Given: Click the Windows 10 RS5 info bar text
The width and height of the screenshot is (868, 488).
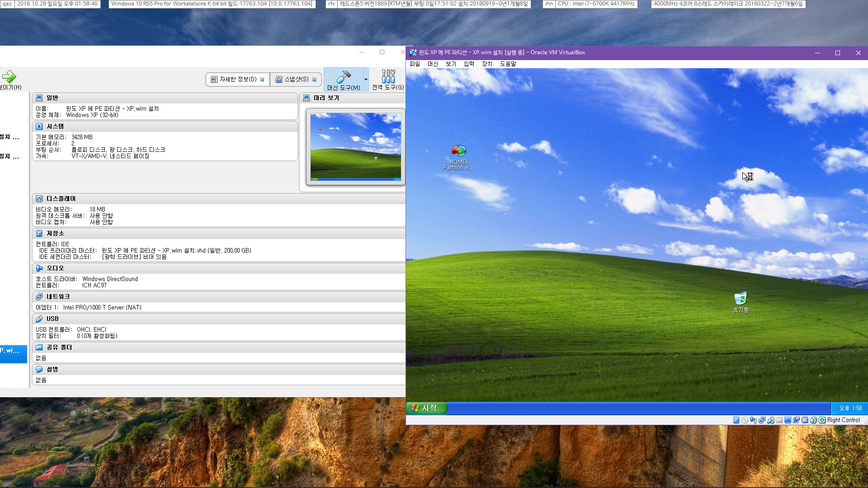Looking at the screenshot, I should [212, 4].
